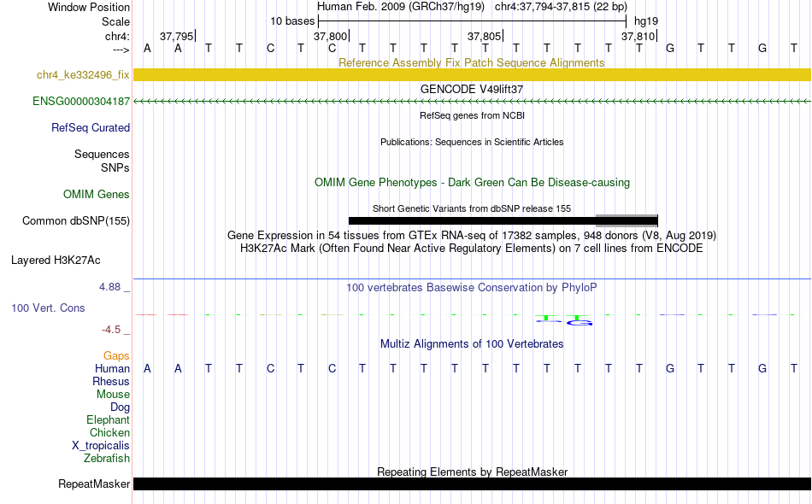Click the ENSG00000304187 arrowed gene line
Viewport: 812px width, 504px height.
[472, 102]
